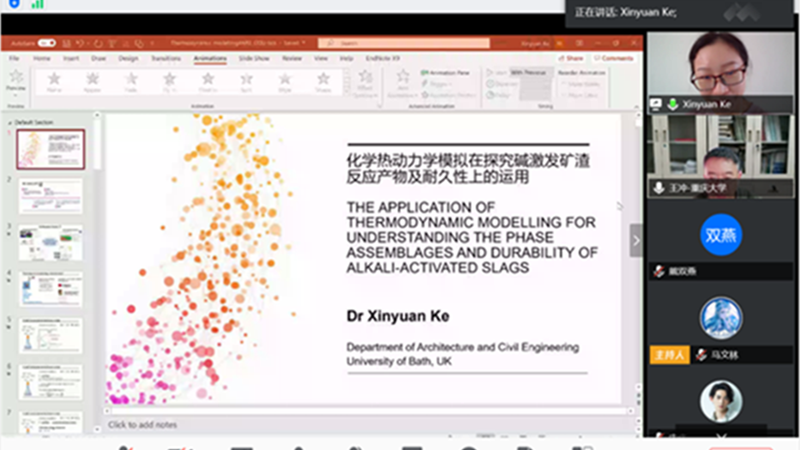The image size is (800, 450).
Task: Click Xinyuan Ke's video tile
Action: coord(720,72)
